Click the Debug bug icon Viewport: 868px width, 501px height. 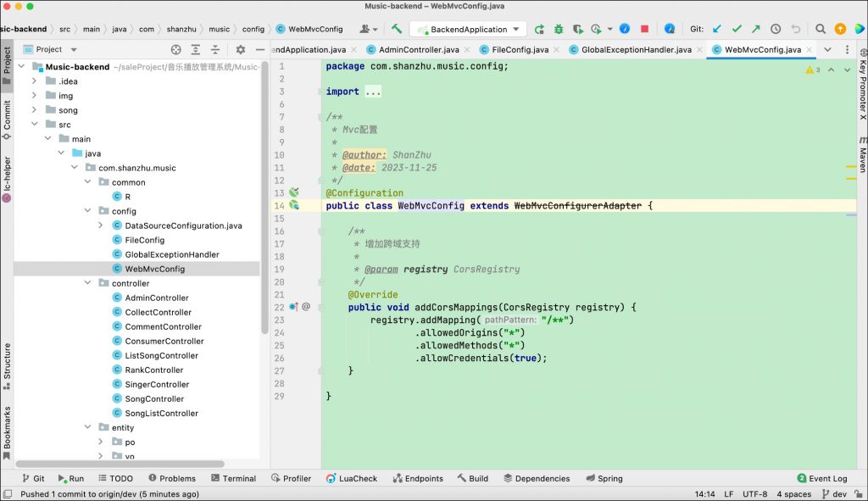558,29
